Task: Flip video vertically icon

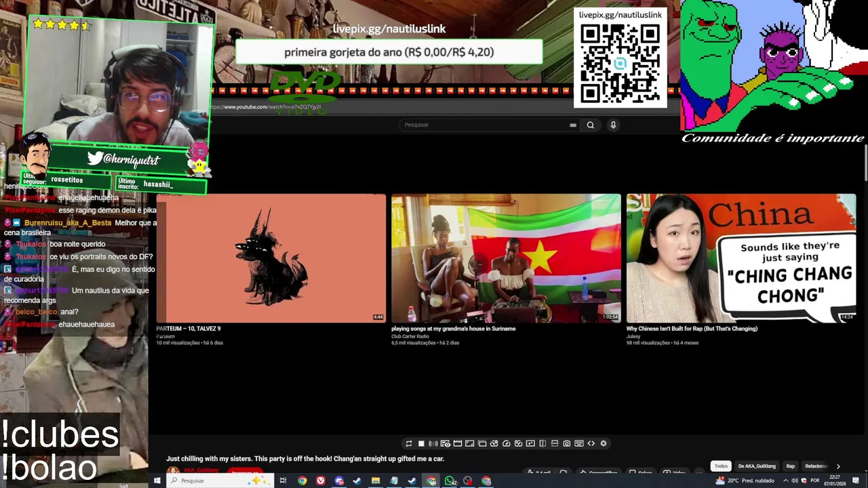Action: point(555,443)
